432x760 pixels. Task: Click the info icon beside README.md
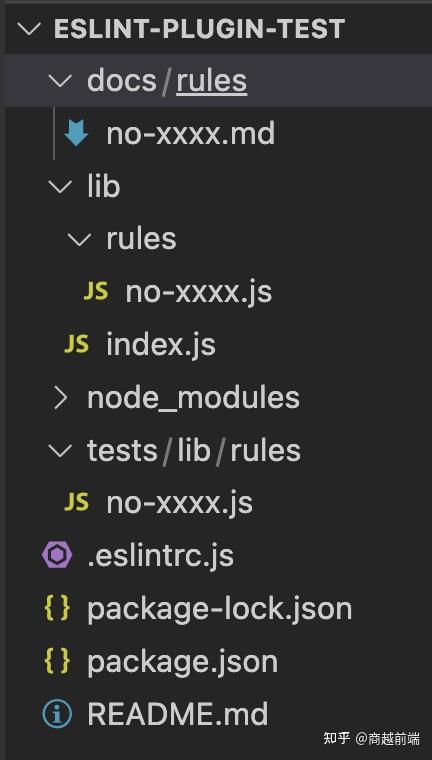point(57,714)
